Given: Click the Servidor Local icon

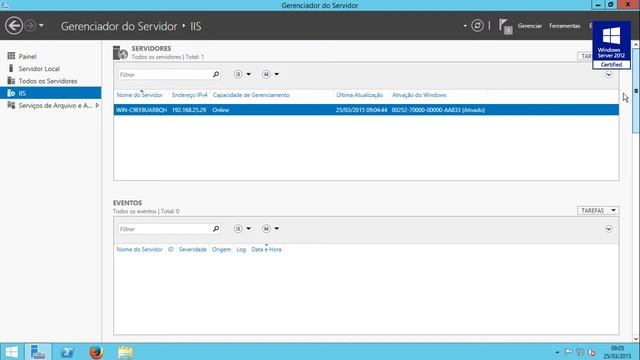Looking at the screenshot, I should [11, 68].
